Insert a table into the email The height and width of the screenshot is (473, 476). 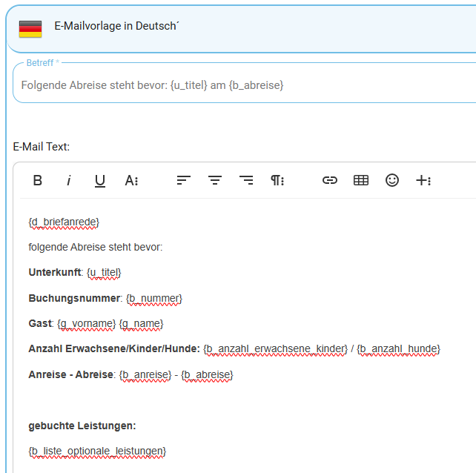[x=361, y=180]
